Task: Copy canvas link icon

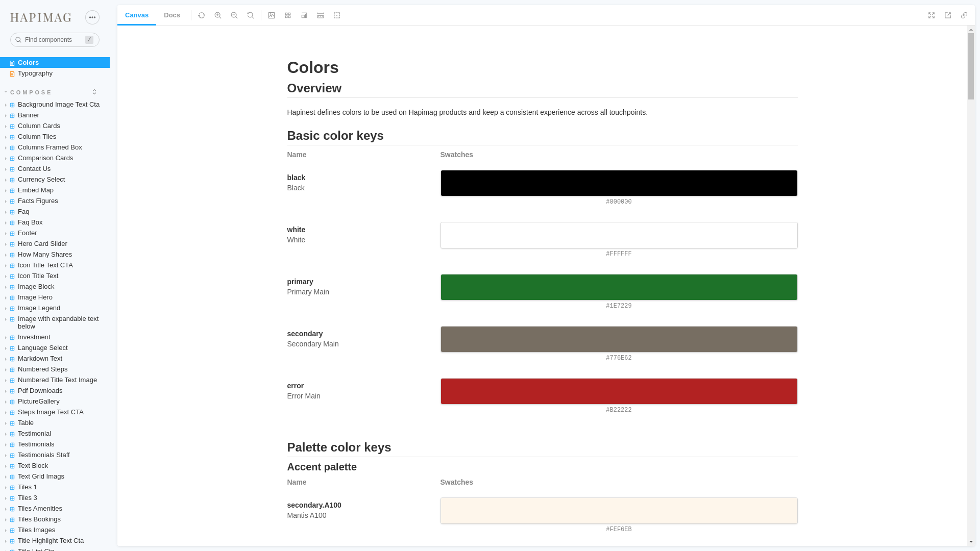Action: (x=964, y=15)
